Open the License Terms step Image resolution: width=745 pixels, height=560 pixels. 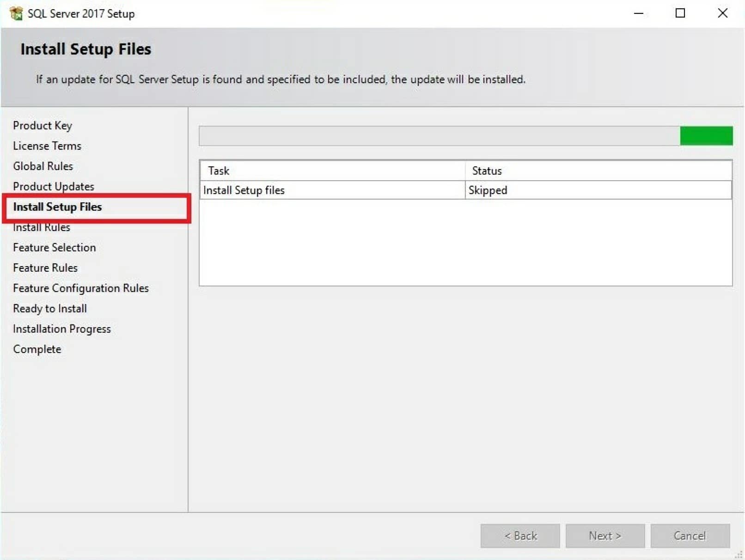47,146
